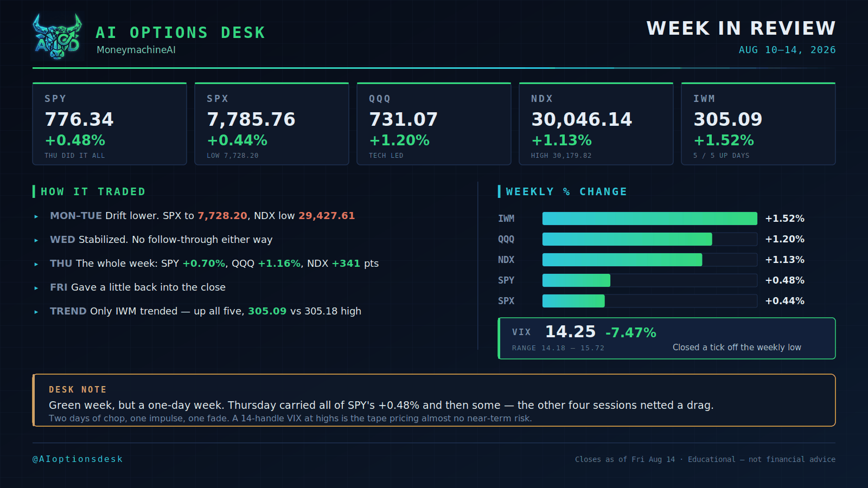
Task: Click the +1.52% value beside the IWM bar
Action: 785,219
